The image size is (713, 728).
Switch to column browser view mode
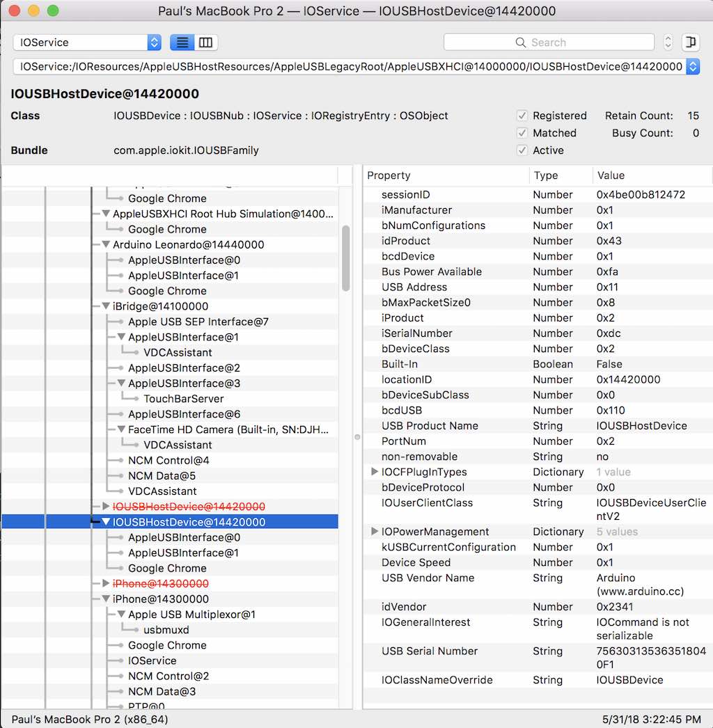click(x=206, y=42)
